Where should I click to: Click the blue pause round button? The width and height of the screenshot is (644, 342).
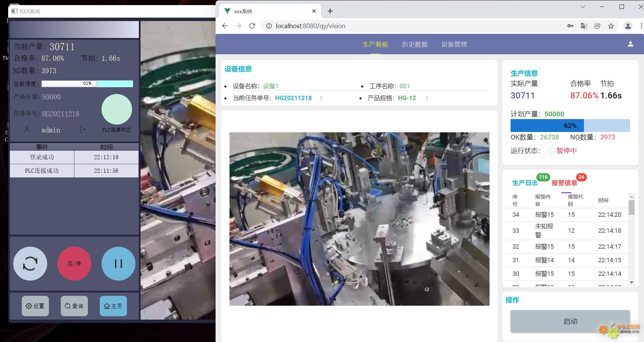pos(118,264)
